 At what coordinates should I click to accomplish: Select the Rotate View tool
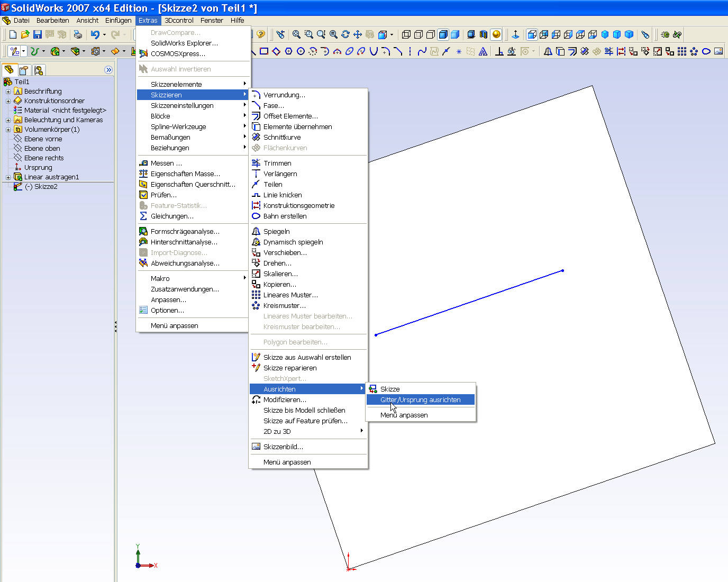pos(345,34)
